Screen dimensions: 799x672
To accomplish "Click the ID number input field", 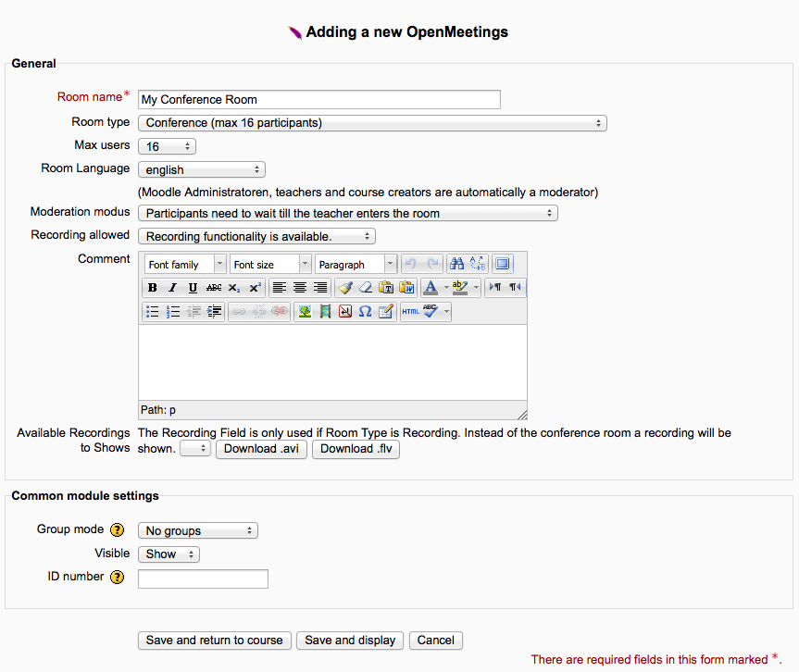I will 203,579.
